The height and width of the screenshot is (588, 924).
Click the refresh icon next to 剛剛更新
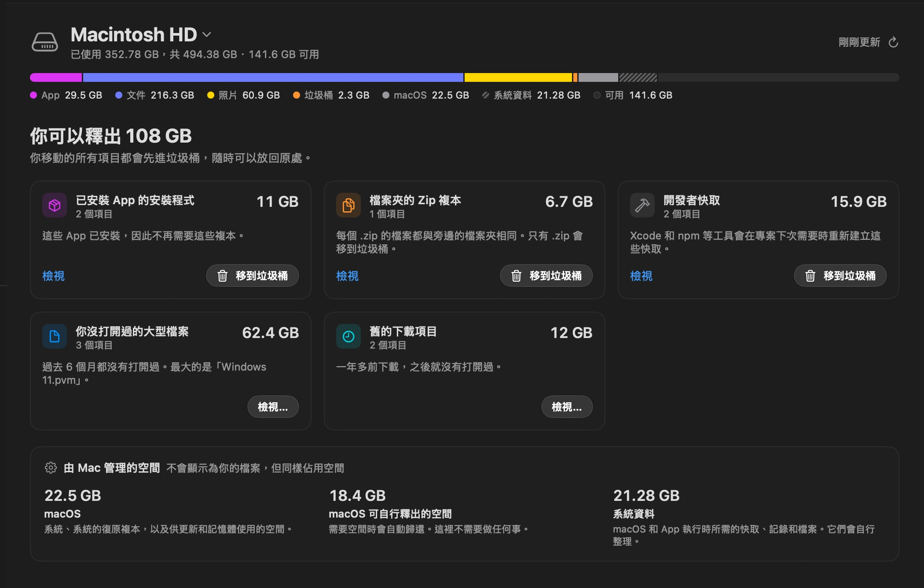pyautogui.click(x=893, y=42)
